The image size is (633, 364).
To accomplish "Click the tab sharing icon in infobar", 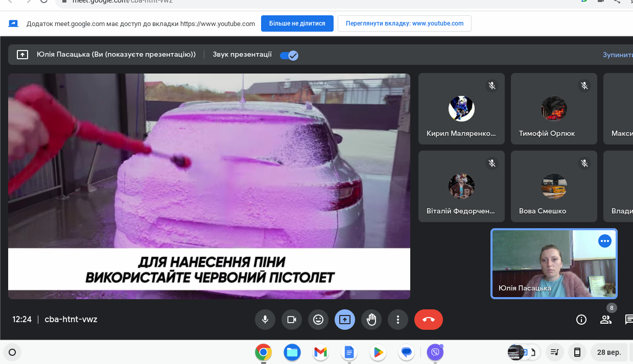I will coord(13,23).
